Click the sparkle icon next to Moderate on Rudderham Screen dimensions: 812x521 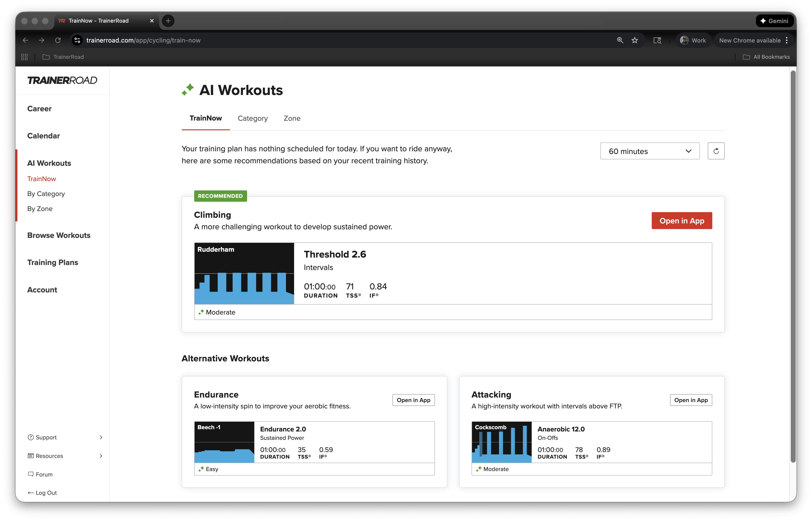click(201, 312)
